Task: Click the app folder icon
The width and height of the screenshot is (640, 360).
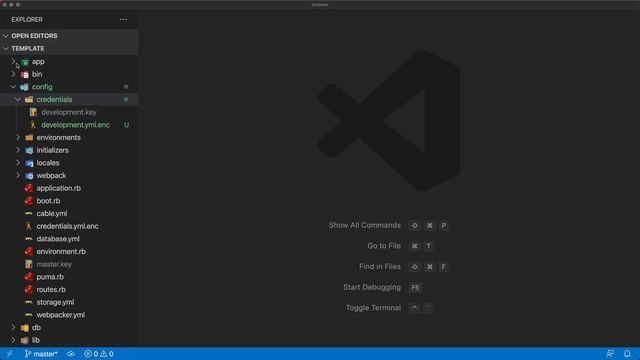Action: pos(25,62)
